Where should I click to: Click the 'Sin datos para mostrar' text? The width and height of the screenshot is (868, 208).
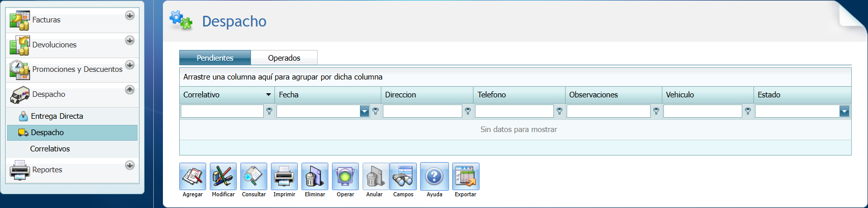pyautogui.click(x=519, y=129)
